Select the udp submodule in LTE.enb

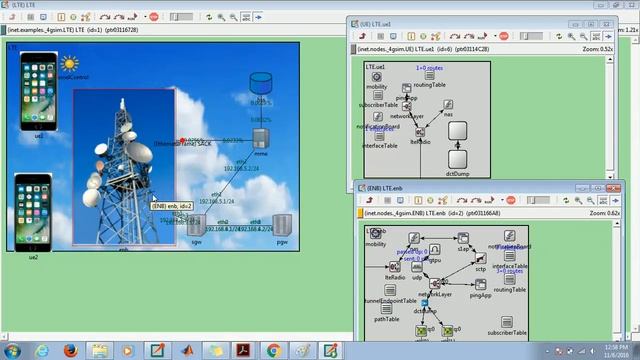[x=417, y=267]
